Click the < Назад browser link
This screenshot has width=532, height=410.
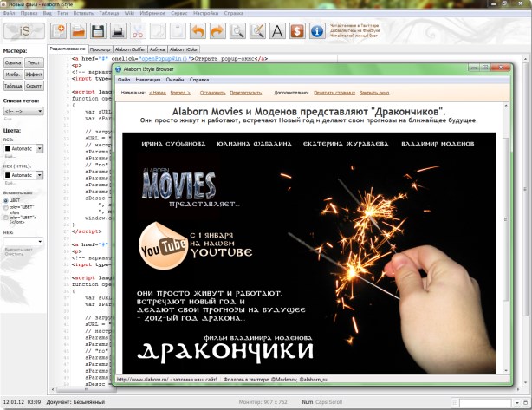158,93
